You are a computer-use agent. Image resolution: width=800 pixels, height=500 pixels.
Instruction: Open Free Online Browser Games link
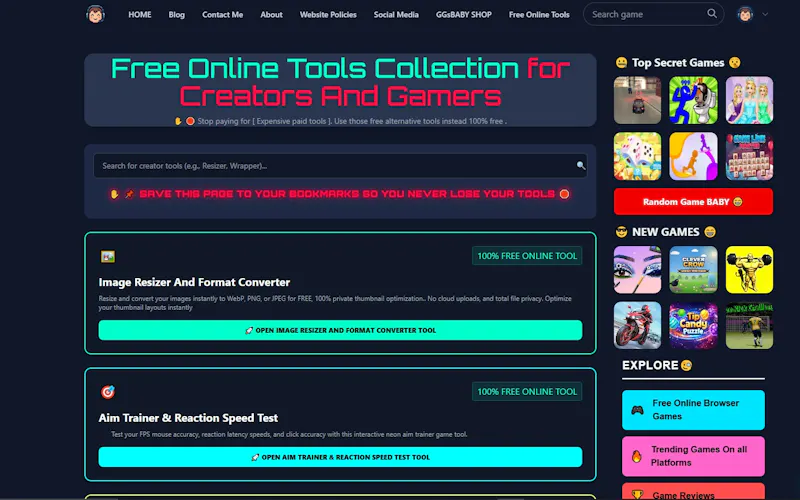point(693,410)
